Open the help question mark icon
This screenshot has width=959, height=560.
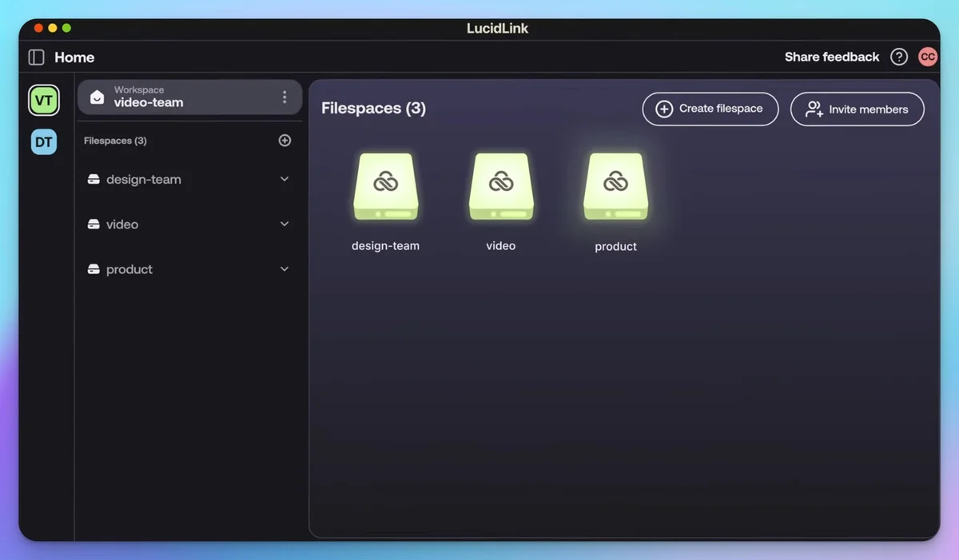point(899,57)
